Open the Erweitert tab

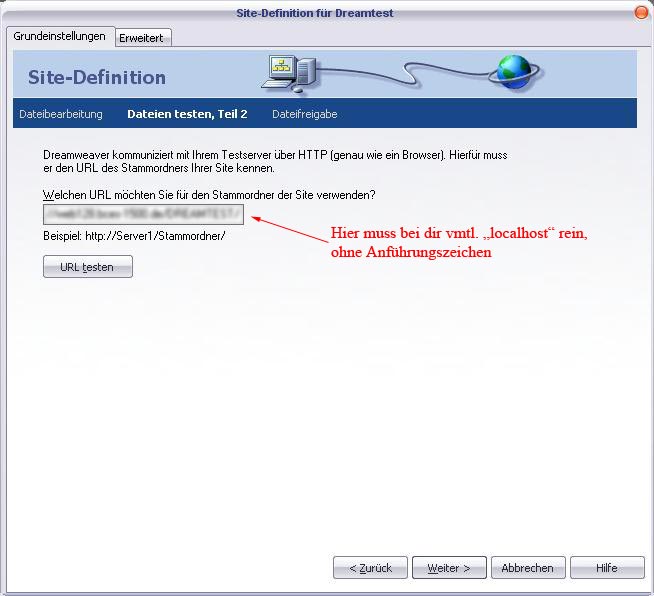pos(142,38)
